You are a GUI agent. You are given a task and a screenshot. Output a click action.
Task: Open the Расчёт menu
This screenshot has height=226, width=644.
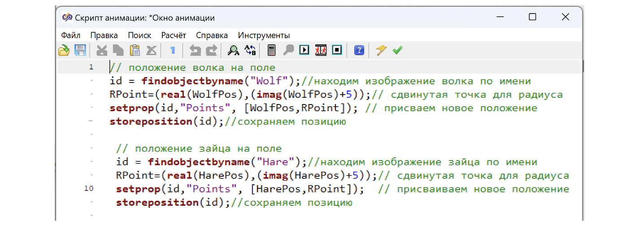174,35
